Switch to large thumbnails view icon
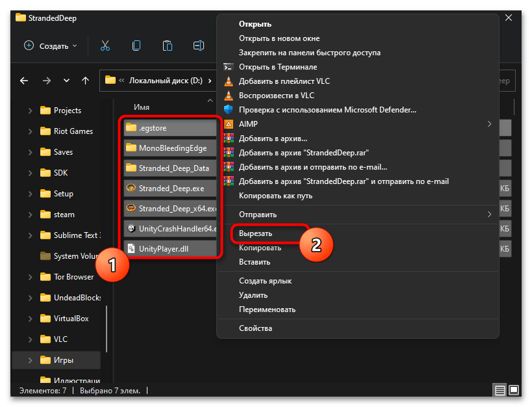 514,390
